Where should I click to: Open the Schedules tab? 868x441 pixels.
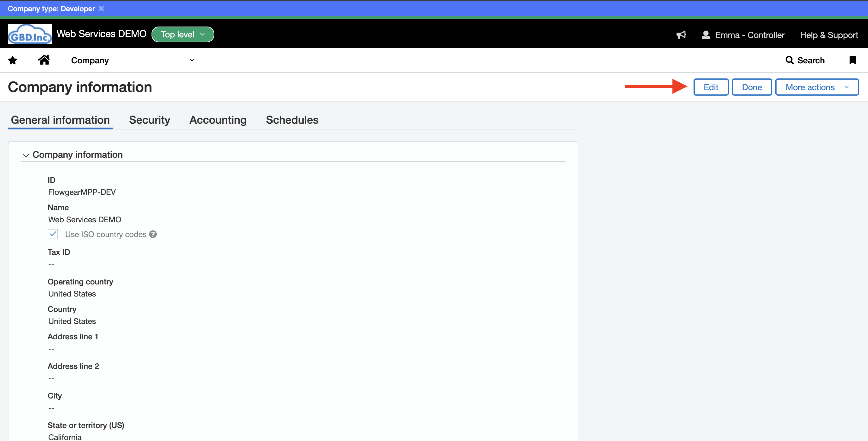pyautogui.click(x=292, y=120)
